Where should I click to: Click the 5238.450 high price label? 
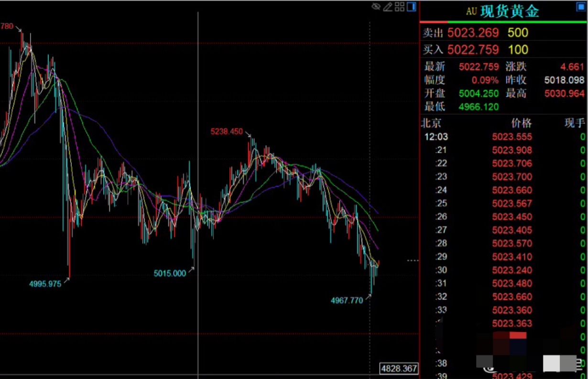(227, 131)
